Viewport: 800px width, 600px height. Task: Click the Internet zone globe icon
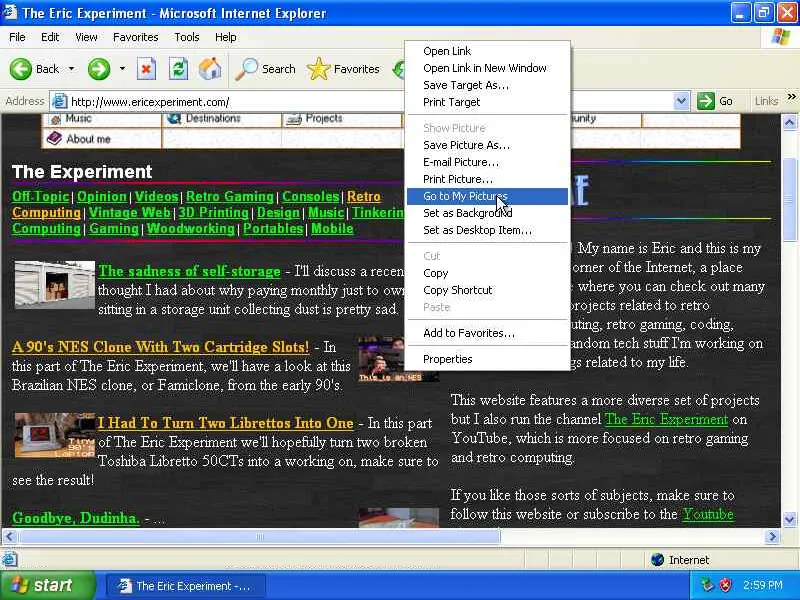[x=658, y=560]
